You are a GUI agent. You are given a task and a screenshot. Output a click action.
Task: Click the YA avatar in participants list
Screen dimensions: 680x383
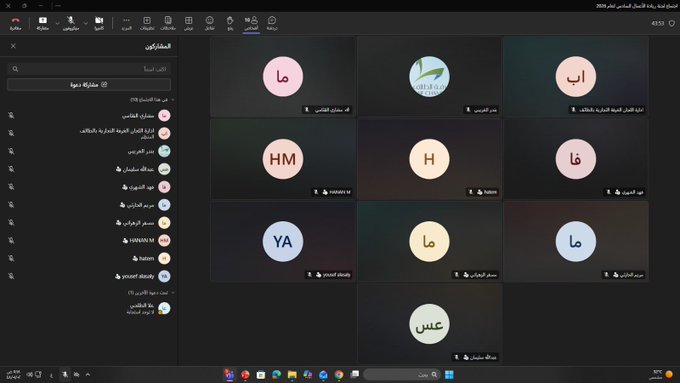pos(164,276)
